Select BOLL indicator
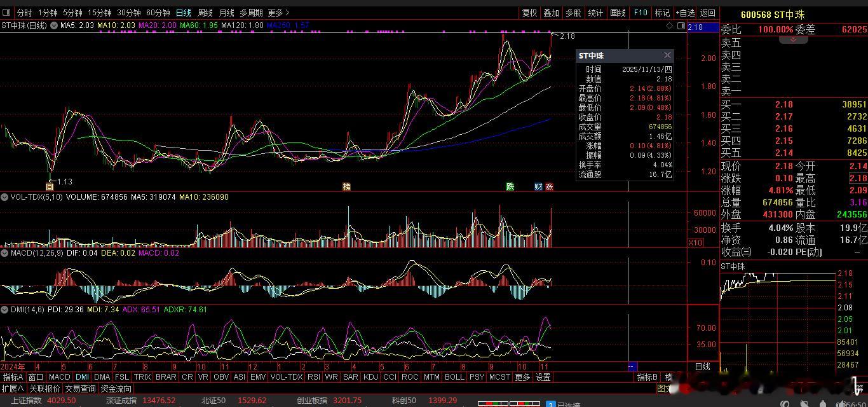The width and height of the screenshot is (868, 407). coord(454,377)
